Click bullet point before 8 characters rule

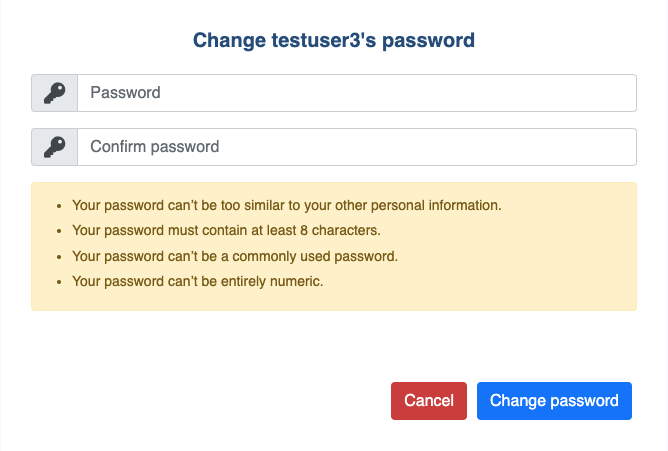tap(60, 231)
